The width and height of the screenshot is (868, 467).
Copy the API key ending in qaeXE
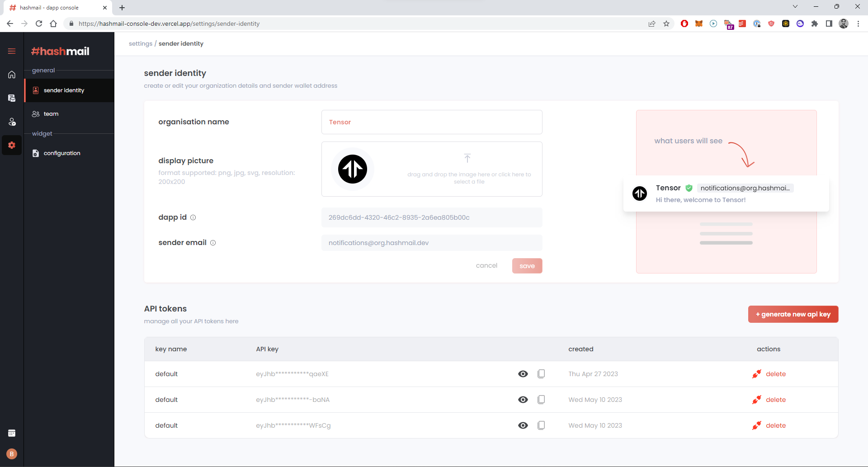click(541, 374)
